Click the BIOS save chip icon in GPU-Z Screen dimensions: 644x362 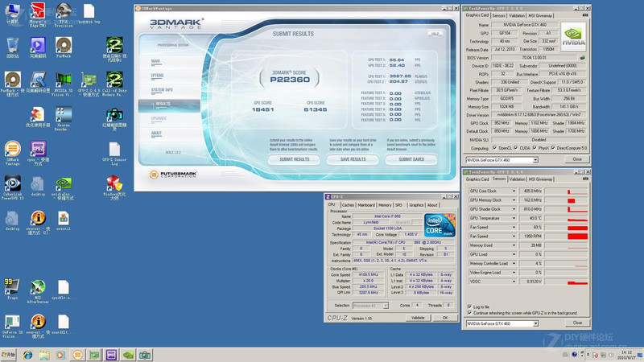click(x=583, y=58)
